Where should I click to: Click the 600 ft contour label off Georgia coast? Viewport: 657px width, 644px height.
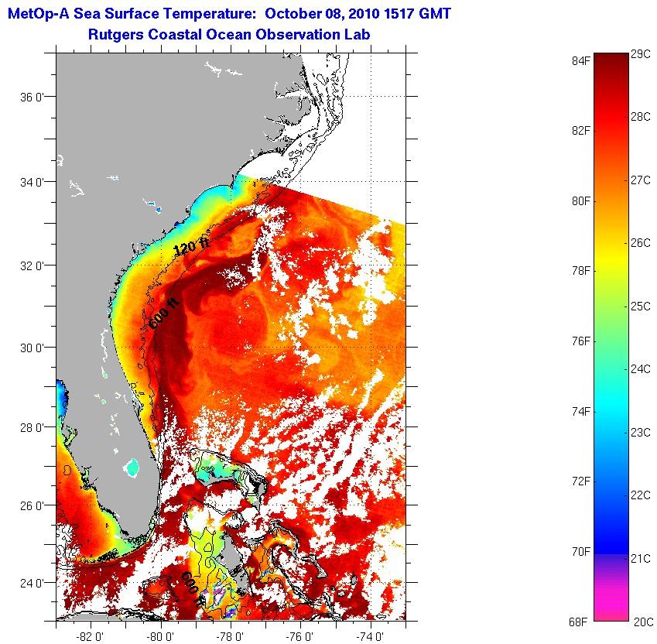pyautogui.click(x=164, y=313)
